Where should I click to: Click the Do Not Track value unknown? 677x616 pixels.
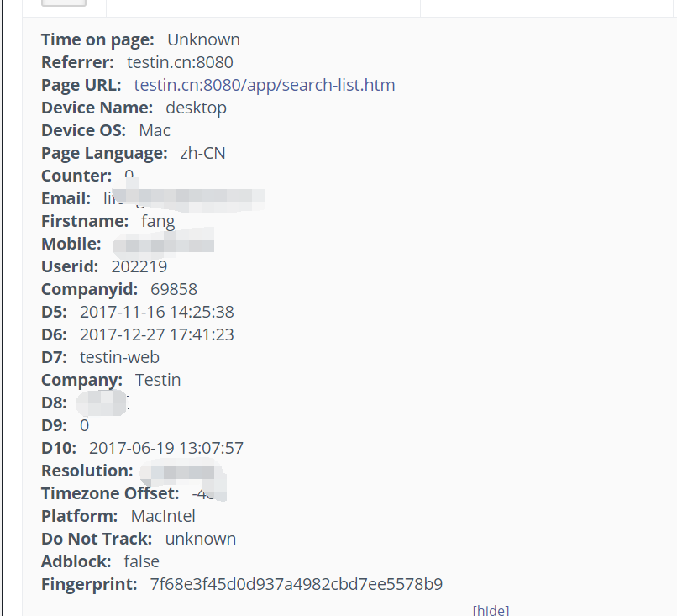click(x=200, y=538)
